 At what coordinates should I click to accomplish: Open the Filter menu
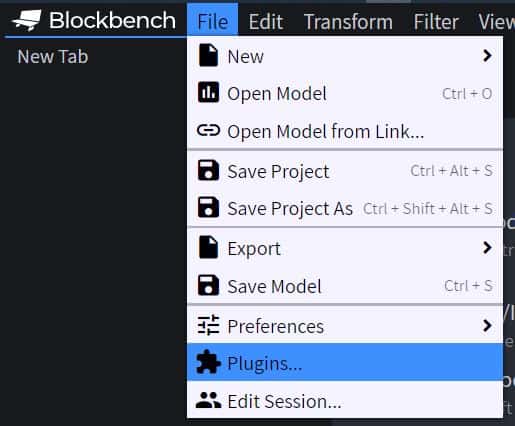coord(436,22)
